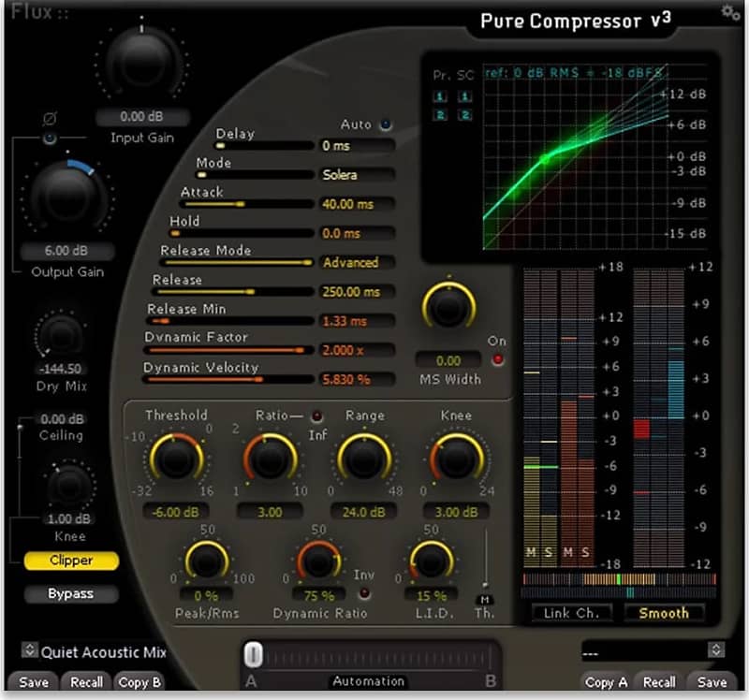749x700 pixels.
Task: Open the settings gear in the top-right corner
Action: pyautogui.click(x=731, y=12)
